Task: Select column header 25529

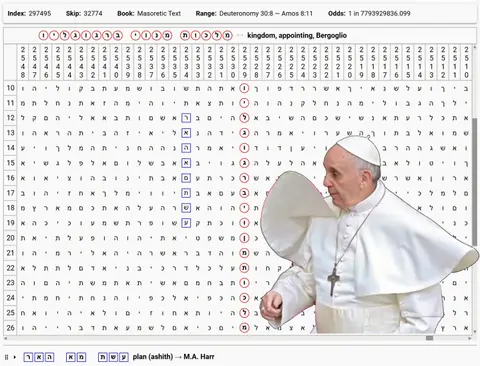Action: click(244, 62)
